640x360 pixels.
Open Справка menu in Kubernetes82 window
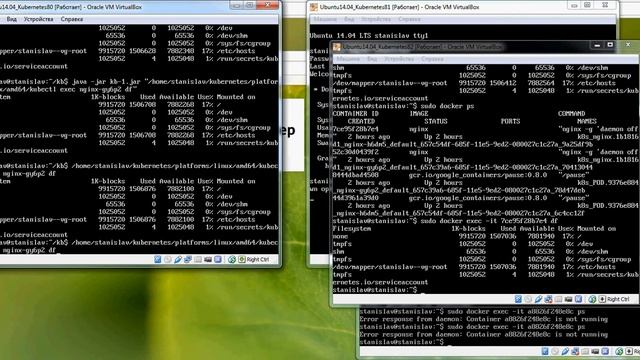pyautogui.click(x=432, y=59)
